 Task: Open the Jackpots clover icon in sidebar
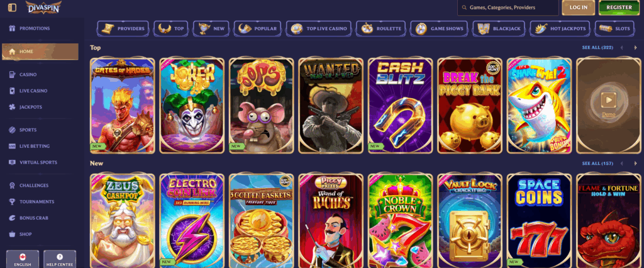(12, 107)
